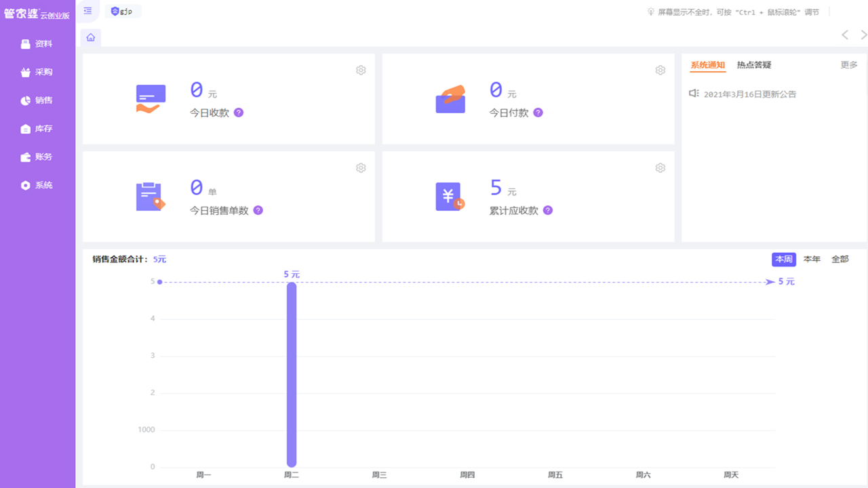Open settings gear on 累计应收款 card

coord(660,168)
